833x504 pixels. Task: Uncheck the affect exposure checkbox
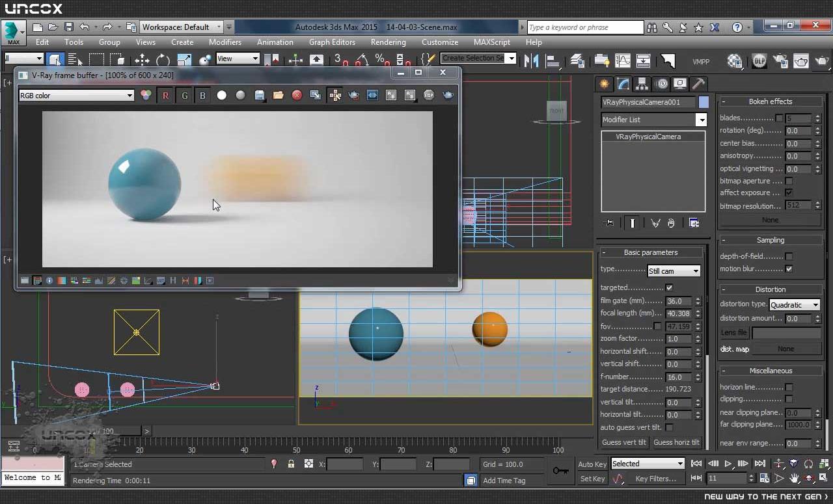(789, 193)
